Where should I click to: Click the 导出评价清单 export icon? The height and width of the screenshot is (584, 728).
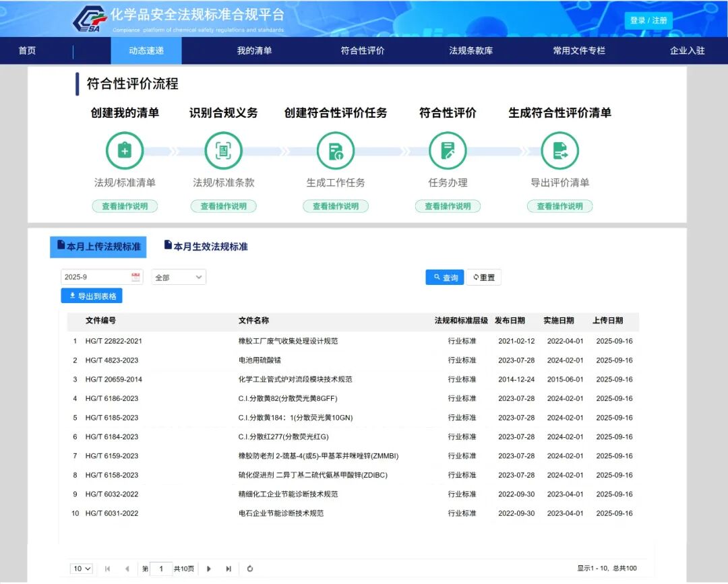(x=560, y=150)
